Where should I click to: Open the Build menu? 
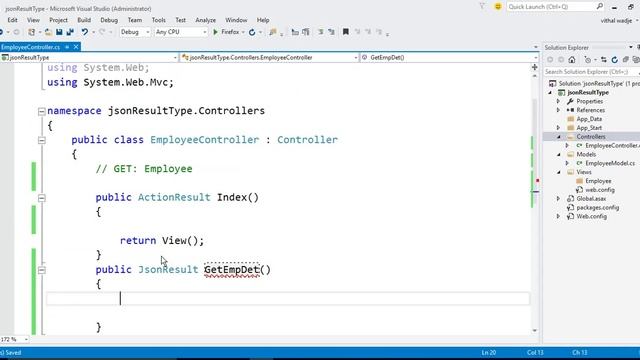click(x=84, y=20)
